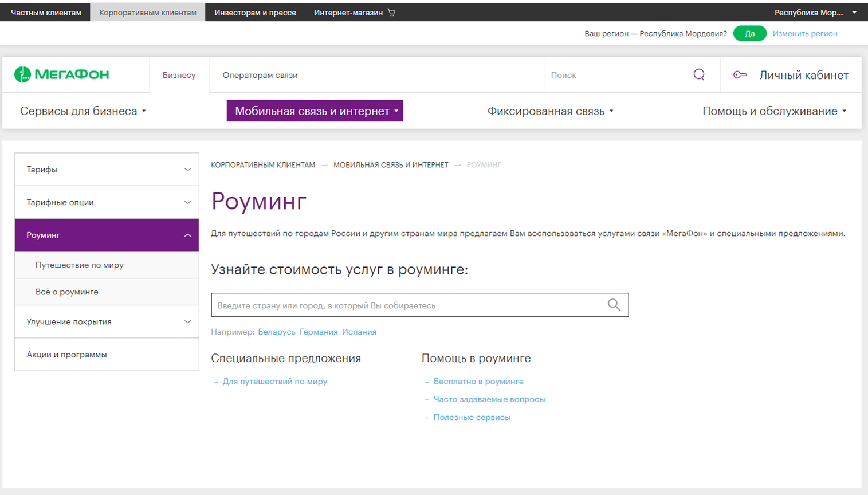The image size is (868, 495).
Task: Expand the Тарифы sidebar section
Action: click(107, 169)
